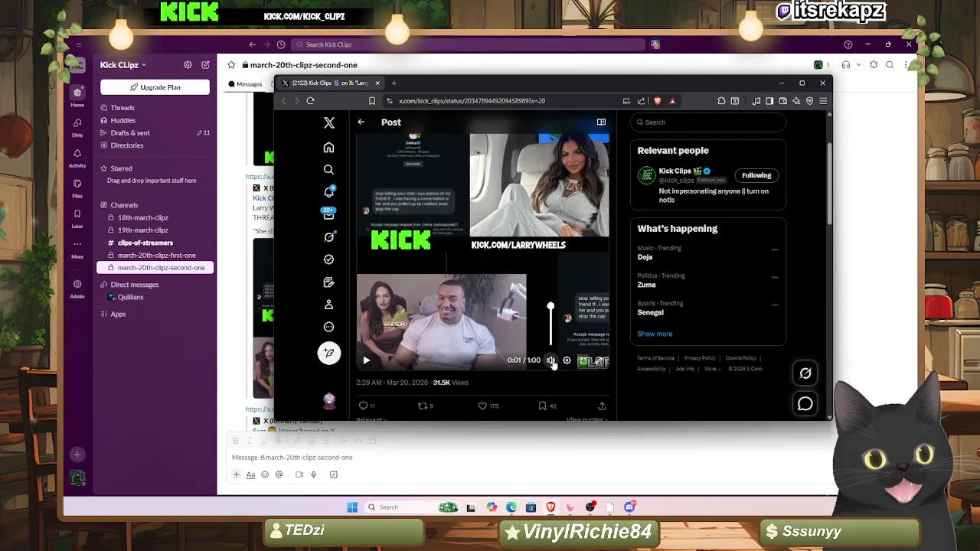Screen dimensions: 980x551
Task: Open Threads in Slack sidebar
Action: (x=122, y=108)
